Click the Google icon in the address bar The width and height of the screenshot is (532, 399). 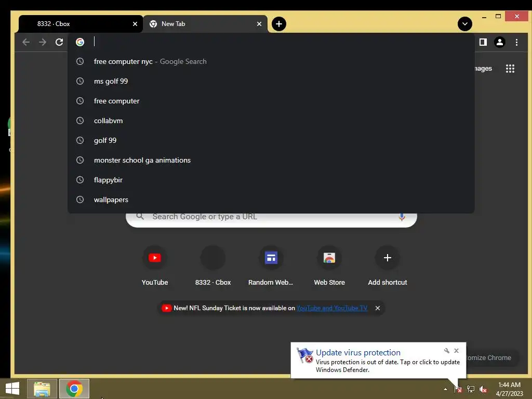click(80, 42)
